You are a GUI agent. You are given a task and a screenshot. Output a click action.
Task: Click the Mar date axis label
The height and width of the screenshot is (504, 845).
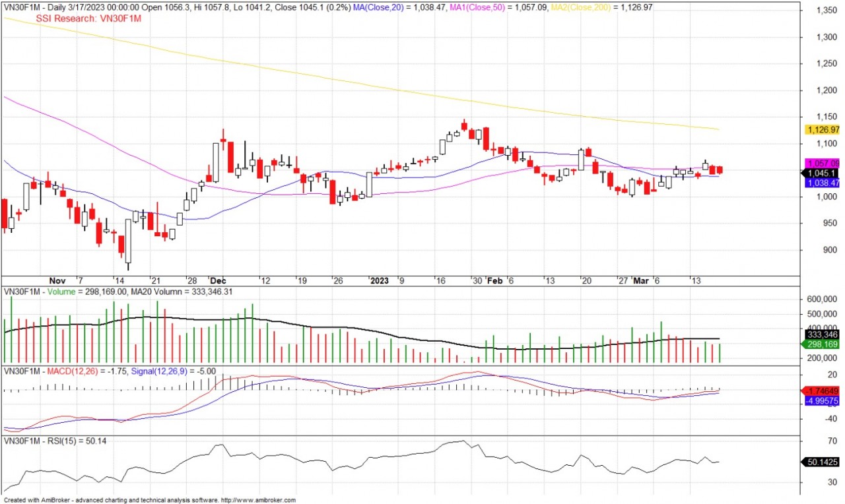click(641, 280)
